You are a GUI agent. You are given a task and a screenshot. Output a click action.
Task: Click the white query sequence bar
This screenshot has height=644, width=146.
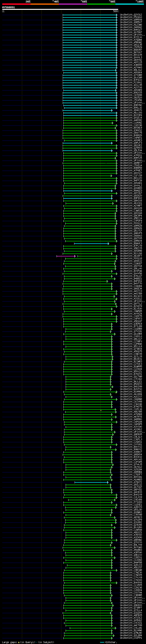pyautogui.click(x=60, y=10)
